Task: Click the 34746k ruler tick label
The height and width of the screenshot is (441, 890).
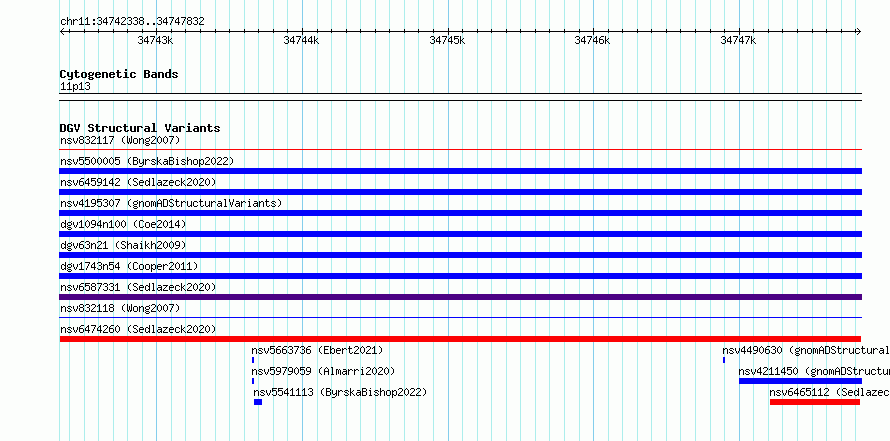Action: [593, 40]
